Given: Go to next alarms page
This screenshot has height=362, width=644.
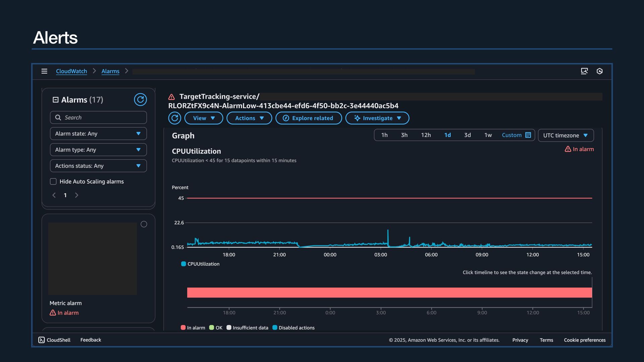Looking at the screenshot, I should [x=76, y=195].
